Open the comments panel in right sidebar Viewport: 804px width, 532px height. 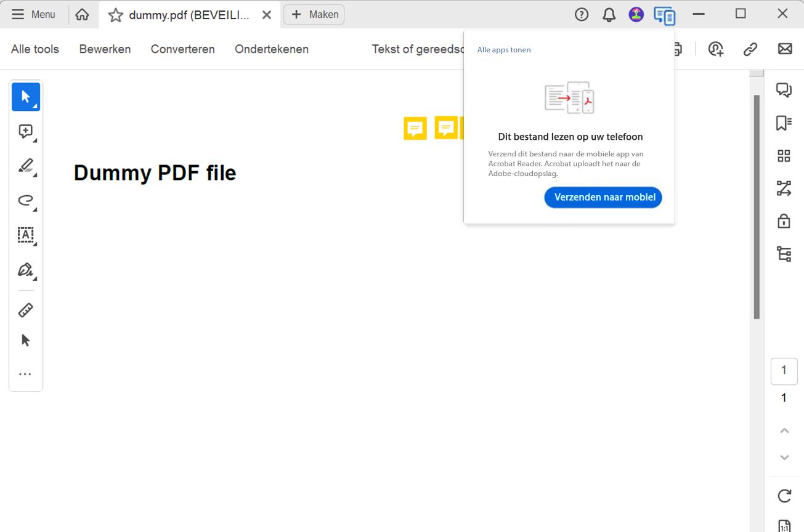tap(784, 91)
